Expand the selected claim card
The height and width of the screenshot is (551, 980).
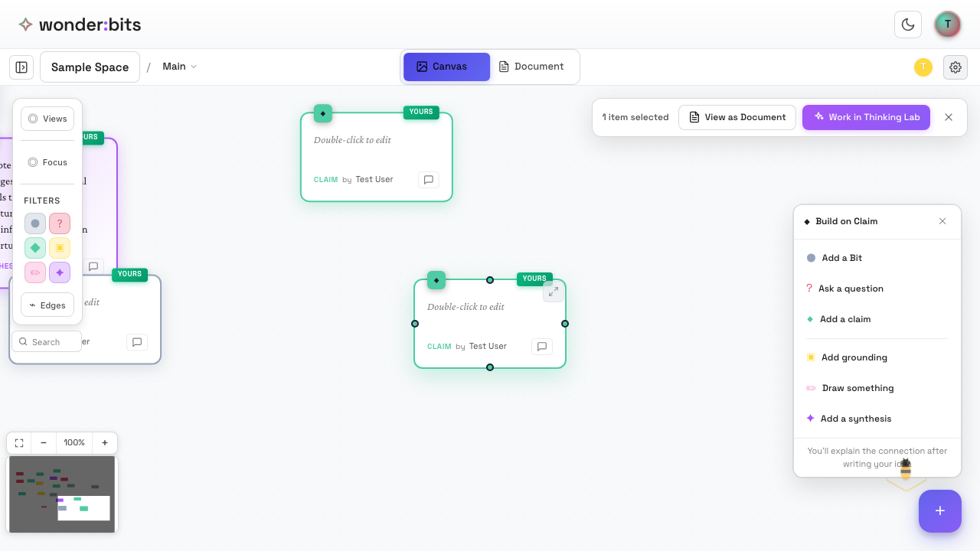click(553, 292)
